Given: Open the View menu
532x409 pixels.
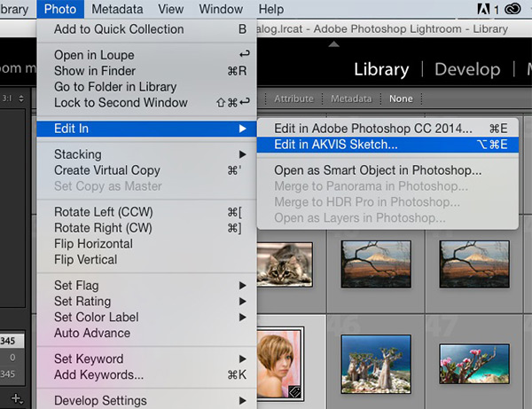Looking at the screenshot, I should coord(170,9).
